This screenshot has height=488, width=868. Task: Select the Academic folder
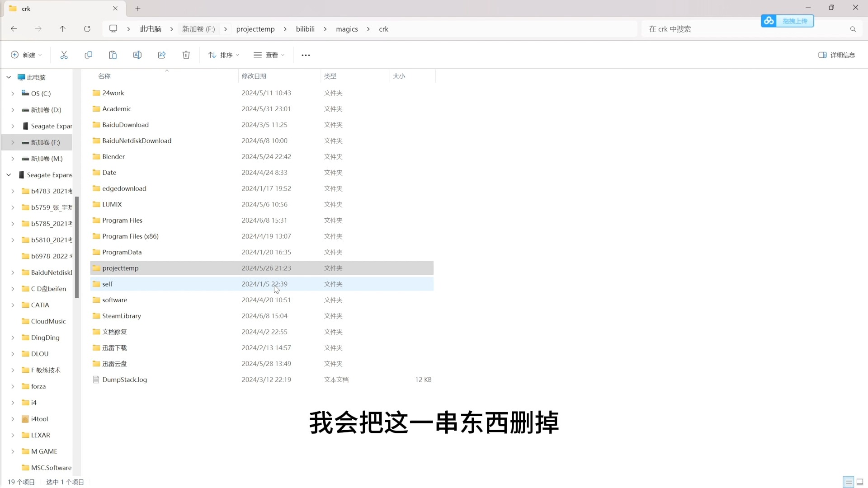262,109
